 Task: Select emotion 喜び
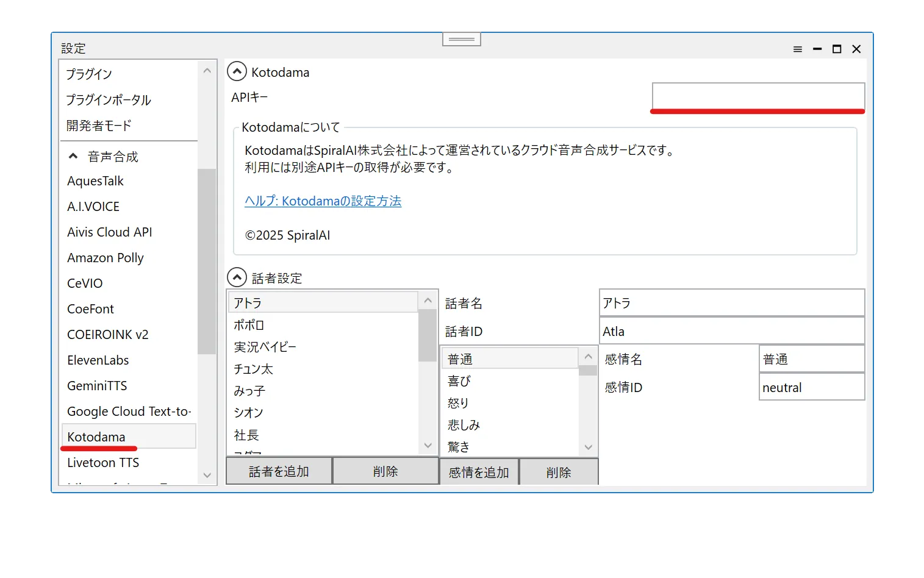510,381
